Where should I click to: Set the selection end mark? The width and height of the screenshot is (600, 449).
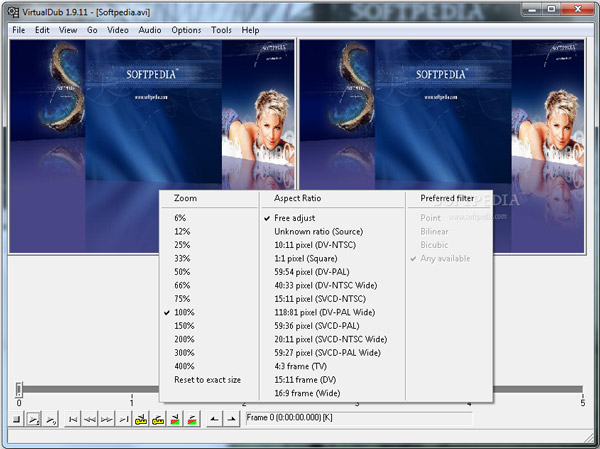click(231, 420)
